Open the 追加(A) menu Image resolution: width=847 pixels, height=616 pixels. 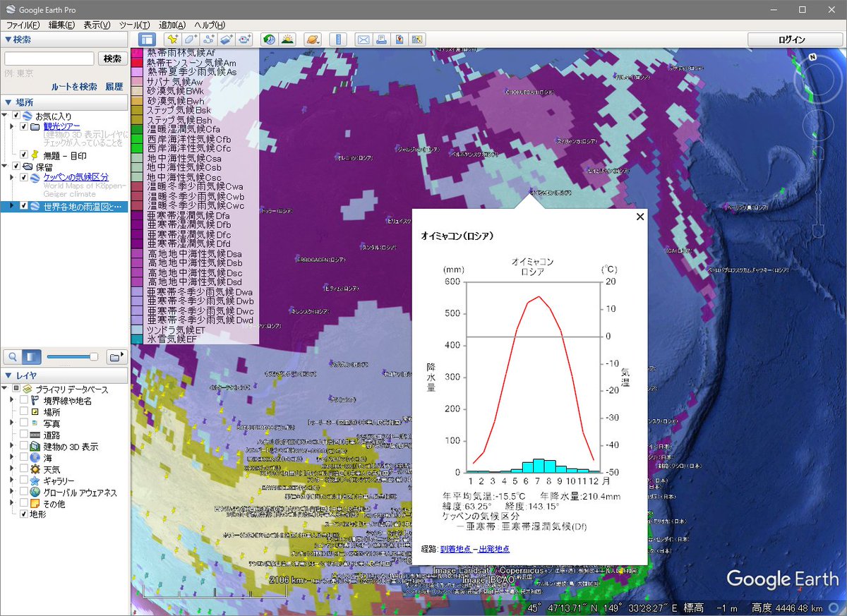click(x=172, y=25)
